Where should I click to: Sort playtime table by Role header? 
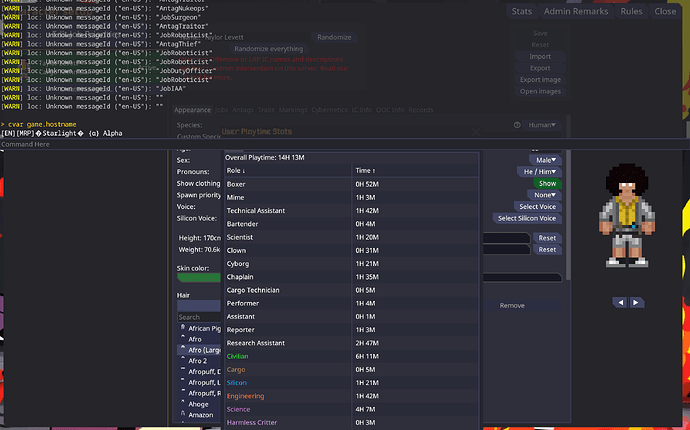click(288, 171)
